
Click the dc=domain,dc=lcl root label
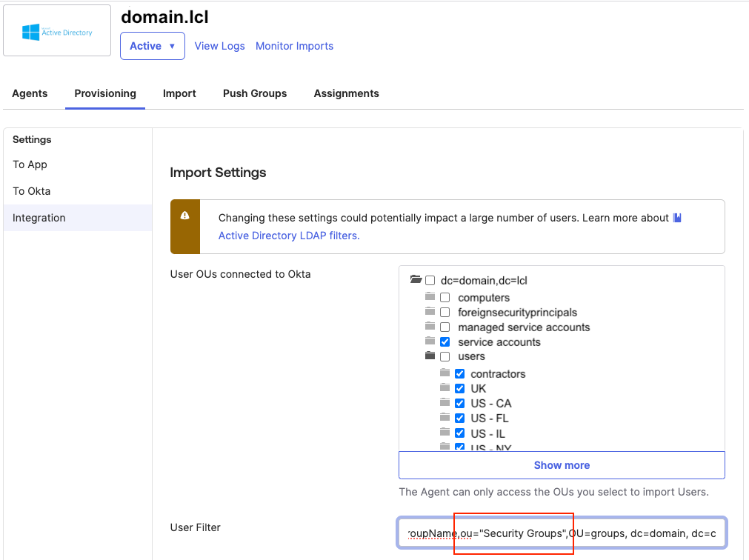click(484, 280)
